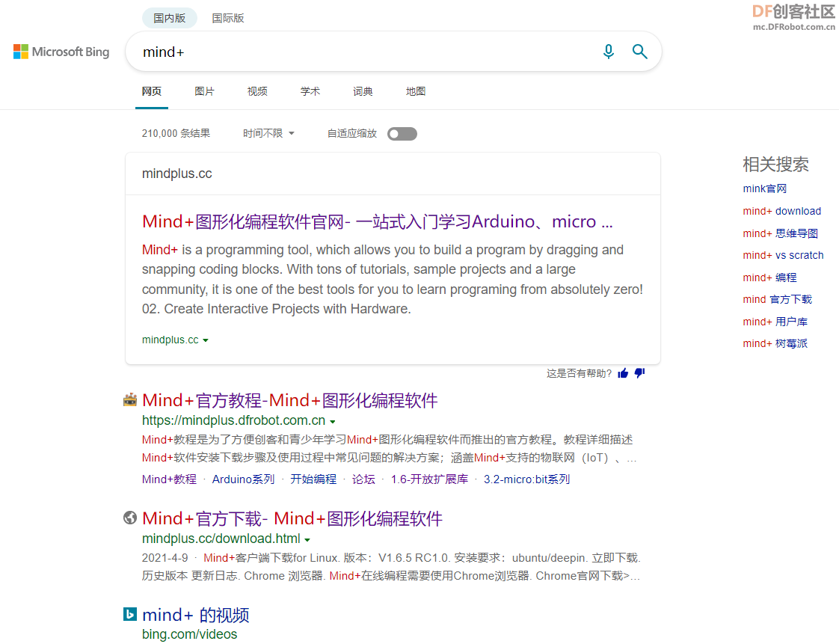Select the 学术 search tab
Screen dimensions: 839x644
click(x=310, y=91)
